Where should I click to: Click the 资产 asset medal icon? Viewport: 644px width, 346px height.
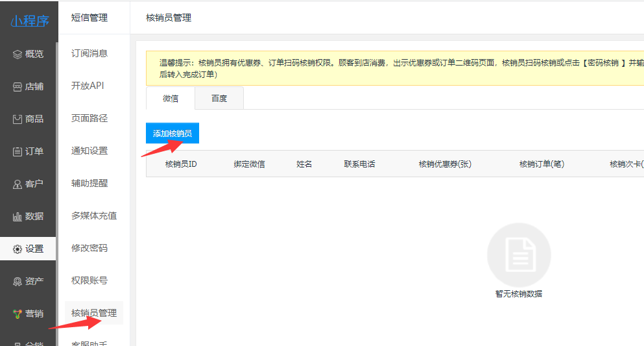point(18,282)
